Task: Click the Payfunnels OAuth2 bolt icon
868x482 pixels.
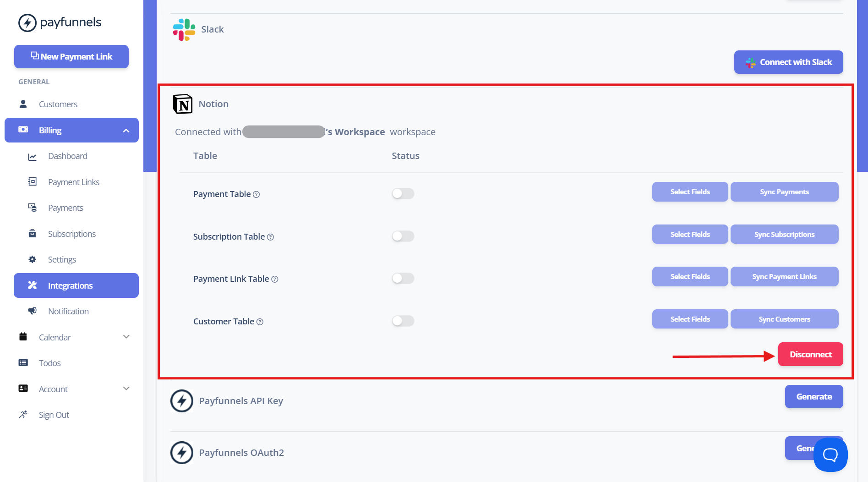Action: tap(182, 453)
